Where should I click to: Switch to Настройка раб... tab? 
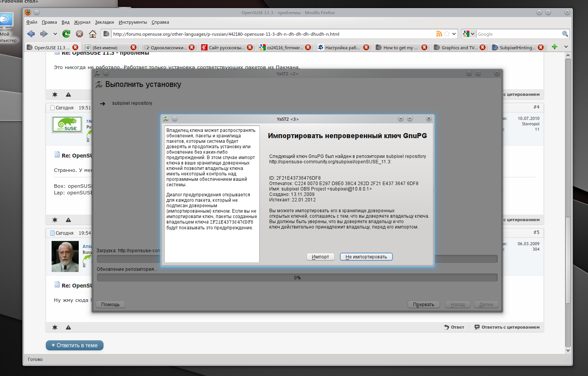click(342, 47)
